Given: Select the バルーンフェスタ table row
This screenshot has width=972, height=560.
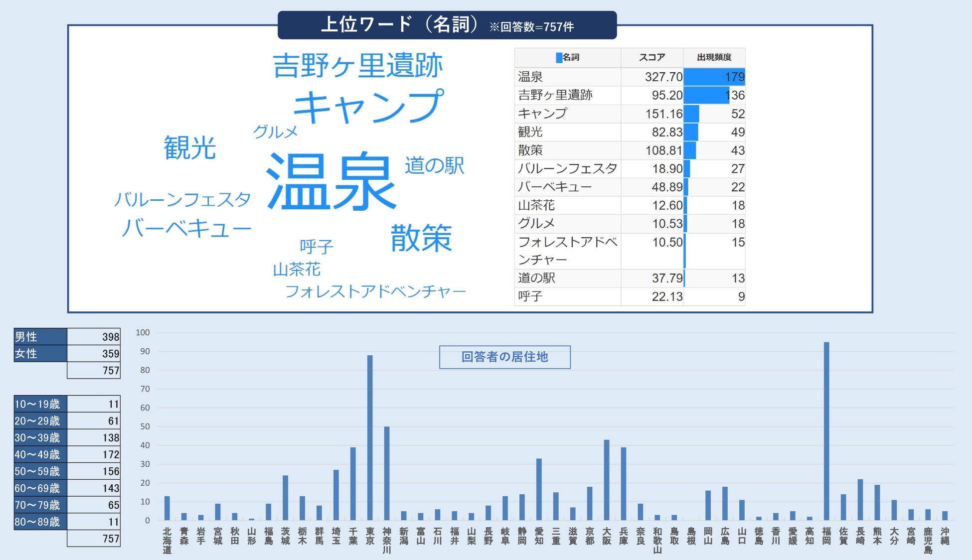Looking at the screenshot, I should coord(567,168).
